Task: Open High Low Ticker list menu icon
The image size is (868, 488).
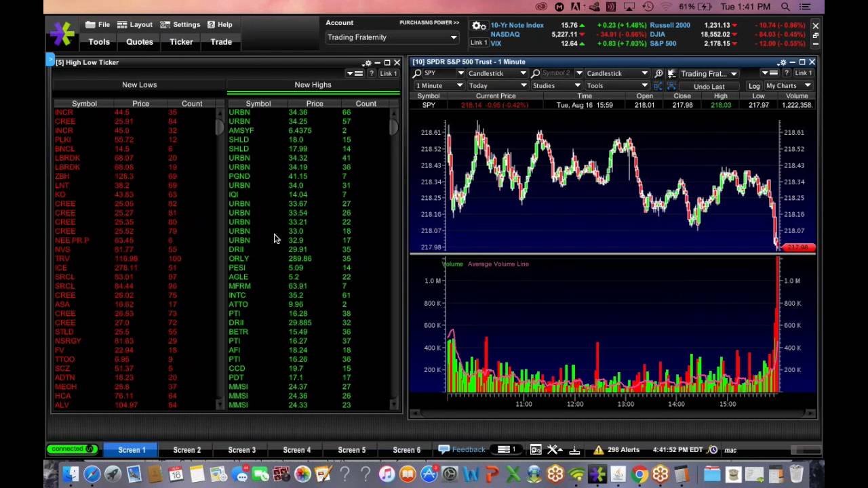Action: click(355, 73)
